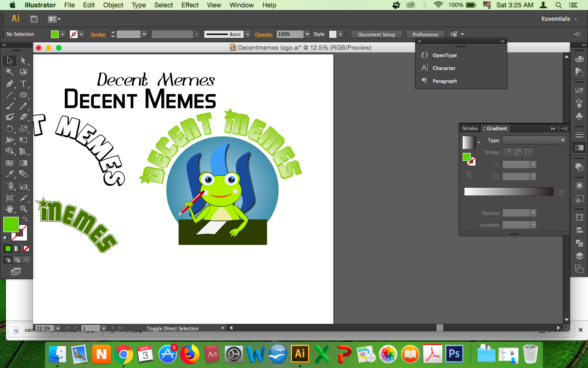Select the Eyedropper tool
Image resolution: width=588 pixels, height=368 pixels.
[10, 174]
